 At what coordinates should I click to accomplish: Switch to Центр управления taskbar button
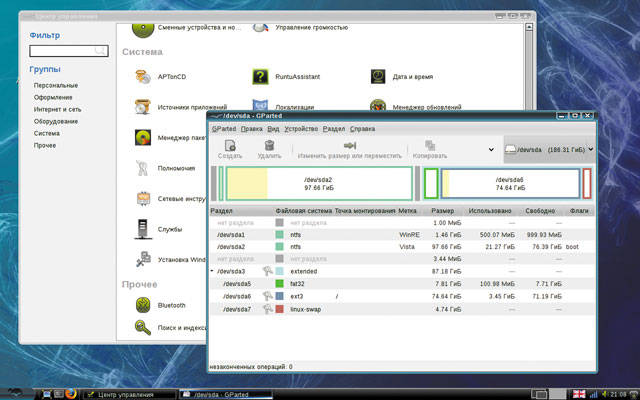click(129, 394)
